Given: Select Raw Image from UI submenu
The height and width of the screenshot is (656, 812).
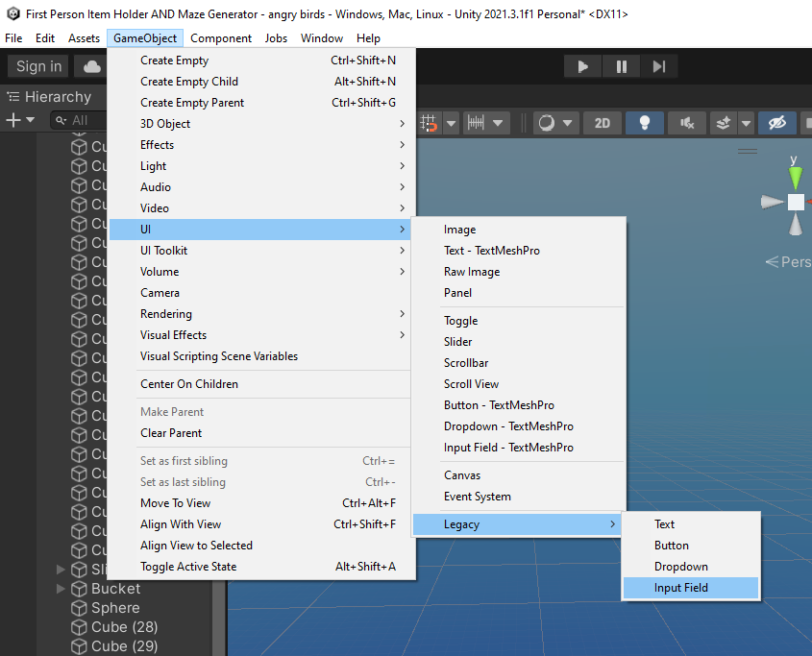Looking at the screenshot, I should click(x=519, y=272).
